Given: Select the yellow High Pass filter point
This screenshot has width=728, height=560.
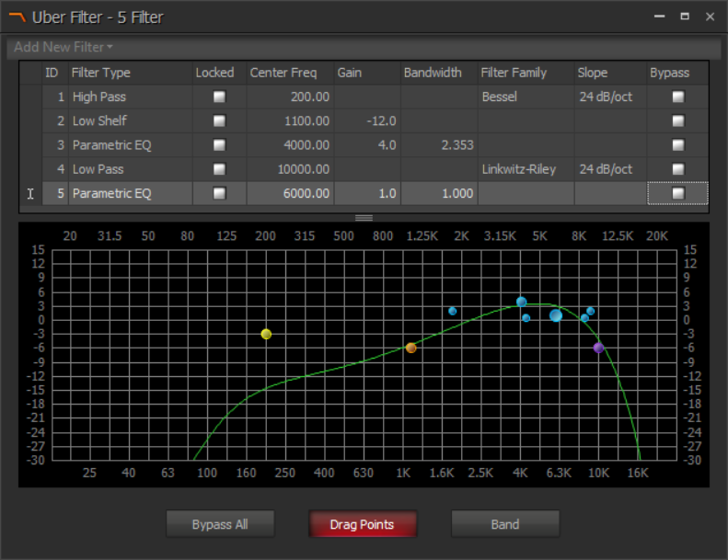Looking at the screenshot, I should (x=266, y=334).
